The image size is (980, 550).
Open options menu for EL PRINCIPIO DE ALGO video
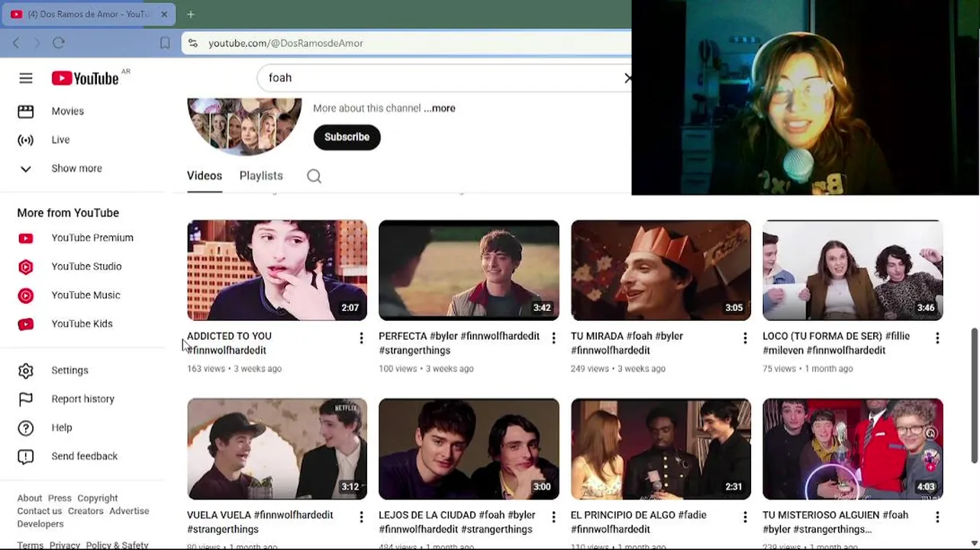click(745, 517)
